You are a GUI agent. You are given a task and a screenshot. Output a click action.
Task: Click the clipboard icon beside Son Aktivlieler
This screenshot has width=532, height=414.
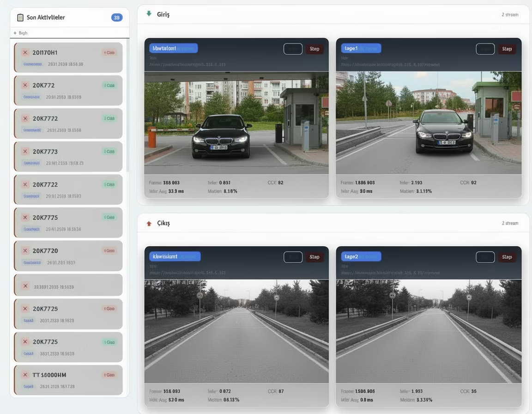(x=19, y=17)
